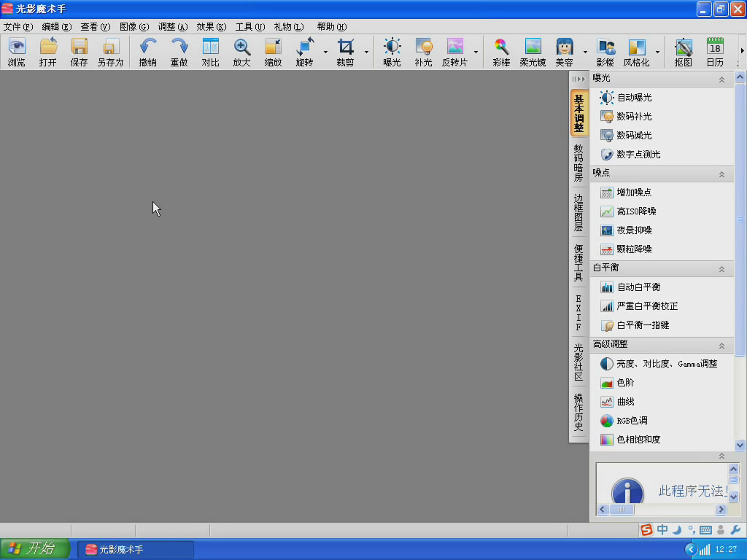This screenshot has width=747, height=560.
Task: Redo using the 重做 arrow
Action: coord(179,52)
